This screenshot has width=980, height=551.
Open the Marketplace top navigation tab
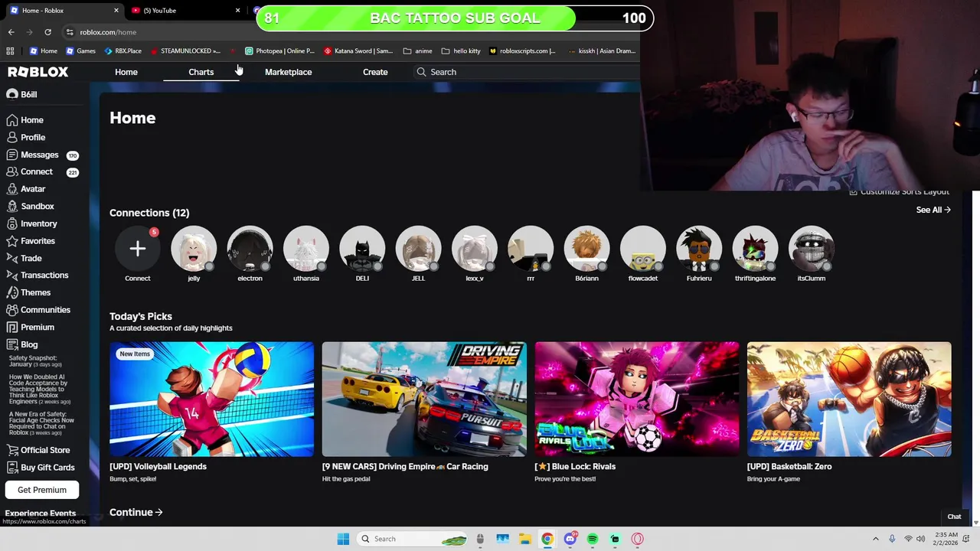point(288,72)
